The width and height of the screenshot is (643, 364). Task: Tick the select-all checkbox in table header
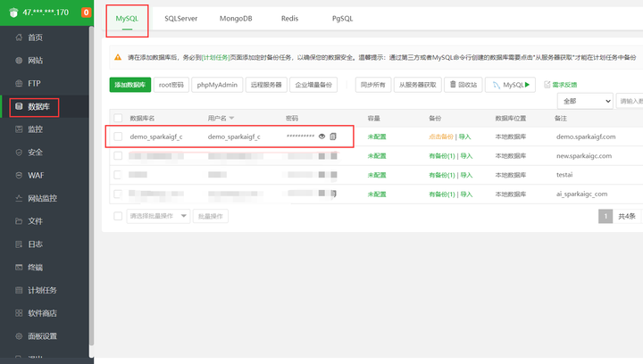tap(118, 118)
